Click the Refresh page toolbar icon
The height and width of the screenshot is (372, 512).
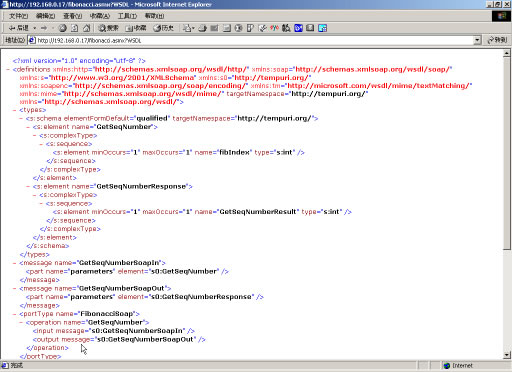pos(74,28)
